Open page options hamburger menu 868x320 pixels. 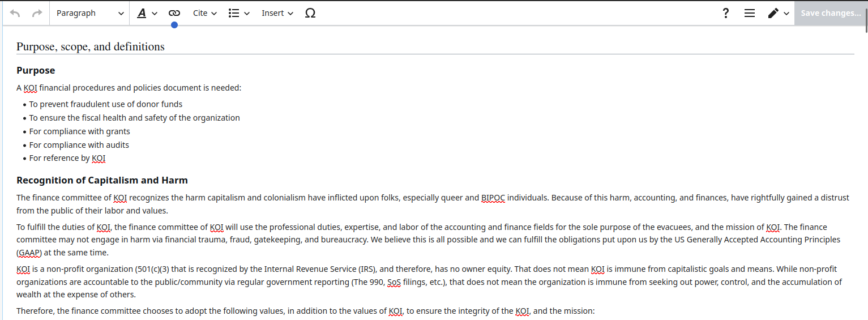pos(750,13)
